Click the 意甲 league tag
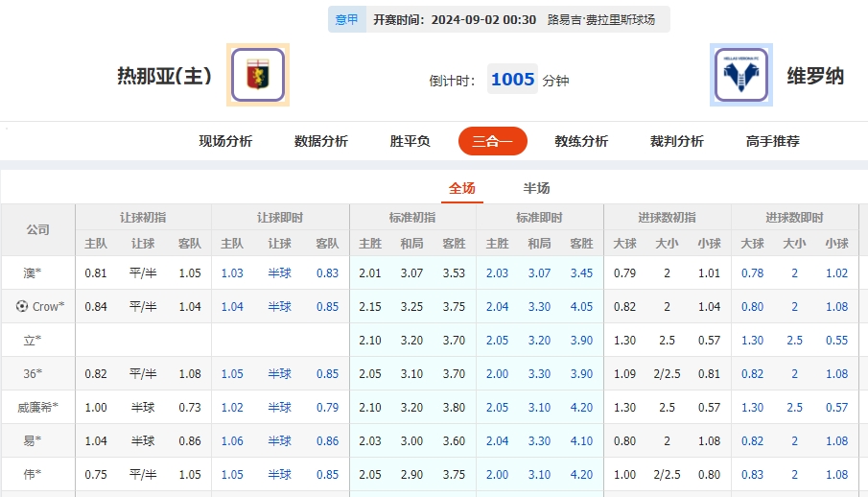The width and height of the screenshot is (868, 497). coord(346,19)
